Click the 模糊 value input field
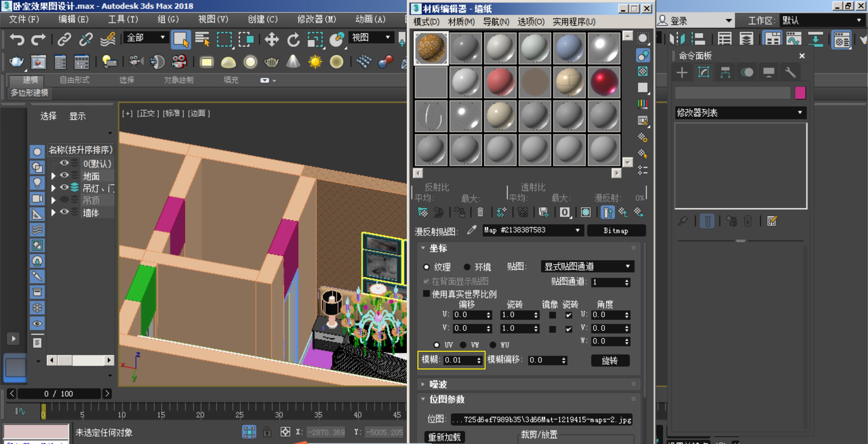The image size is (868, 444). [459, 360]
